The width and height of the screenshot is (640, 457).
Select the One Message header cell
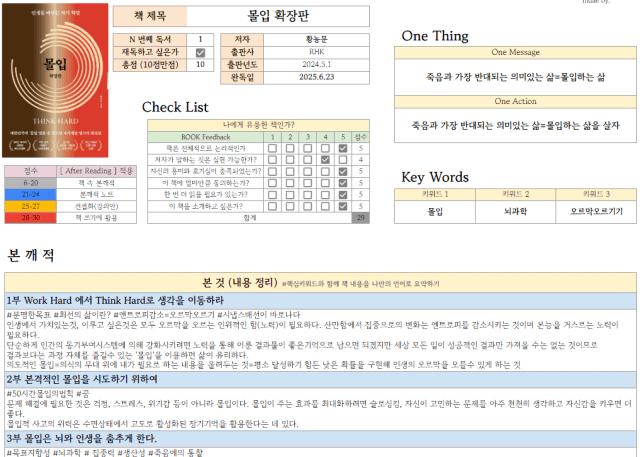point(515,52)
